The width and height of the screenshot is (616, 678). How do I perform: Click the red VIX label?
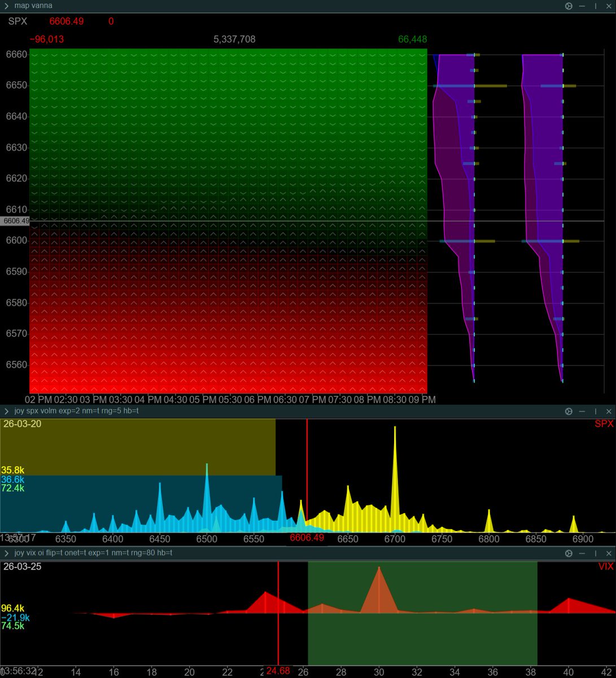coord(606,566)
